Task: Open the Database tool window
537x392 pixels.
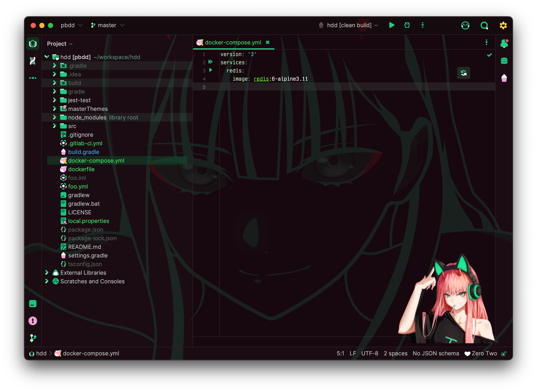Action: [x=504, y=61]
